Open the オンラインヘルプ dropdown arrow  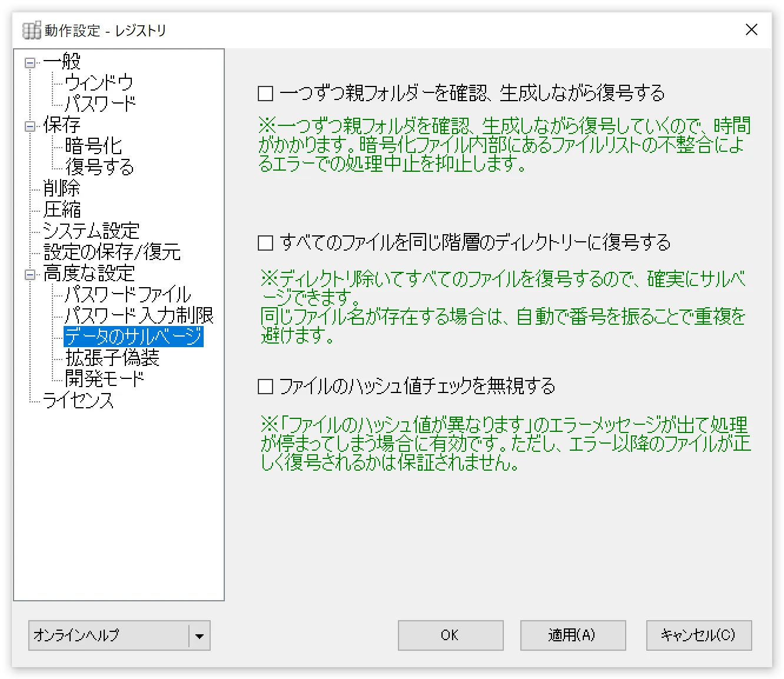[201, 635]
